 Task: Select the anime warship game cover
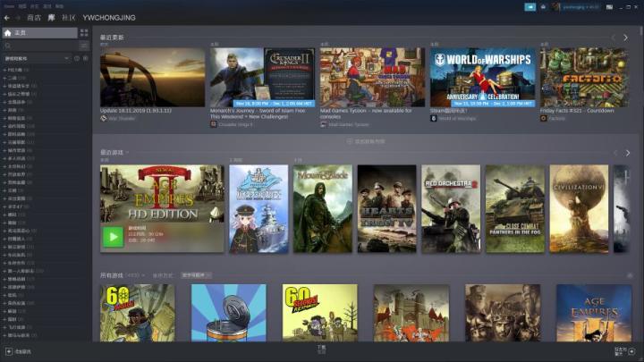coord(258,208)
